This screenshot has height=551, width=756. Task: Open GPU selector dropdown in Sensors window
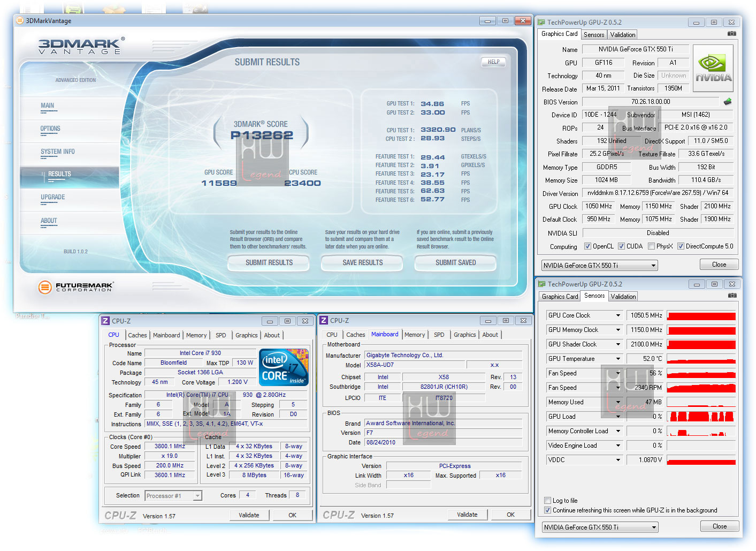[600, 527]
